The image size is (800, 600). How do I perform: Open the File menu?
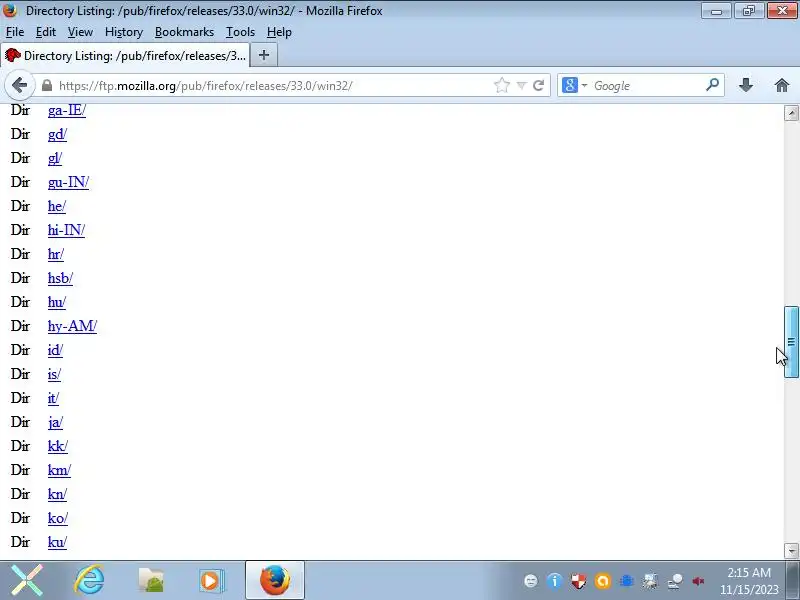click(x=15, y=32)
